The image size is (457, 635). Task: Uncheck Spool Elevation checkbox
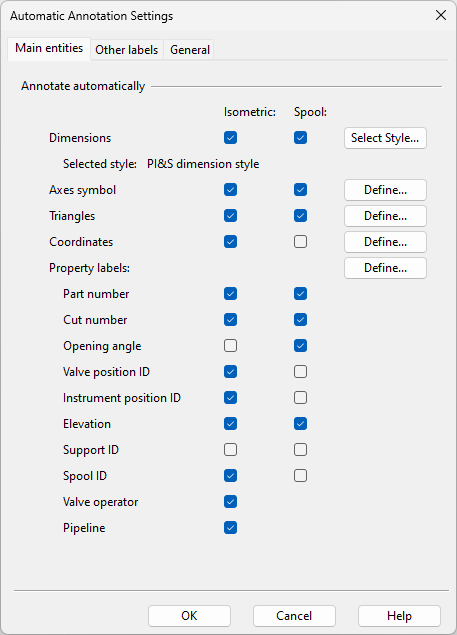(301, 424)
